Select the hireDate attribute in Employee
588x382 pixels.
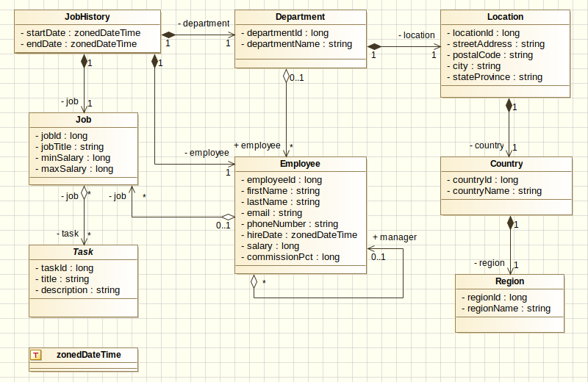(x=301, y=235)
